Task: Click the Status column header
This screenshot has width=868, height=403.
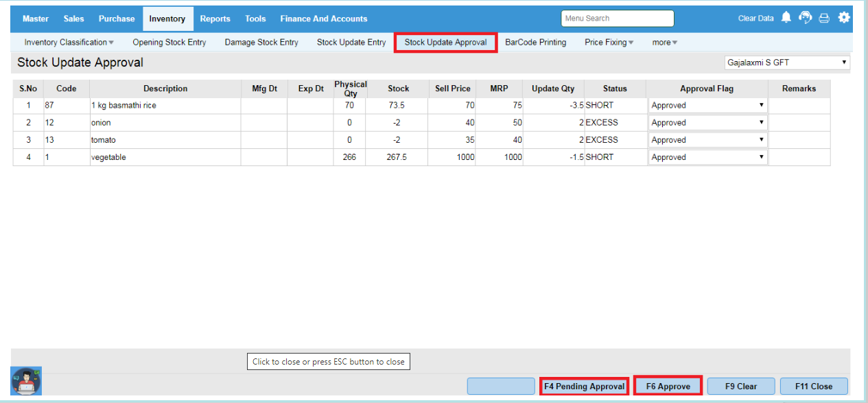Action: coord(615,89)
